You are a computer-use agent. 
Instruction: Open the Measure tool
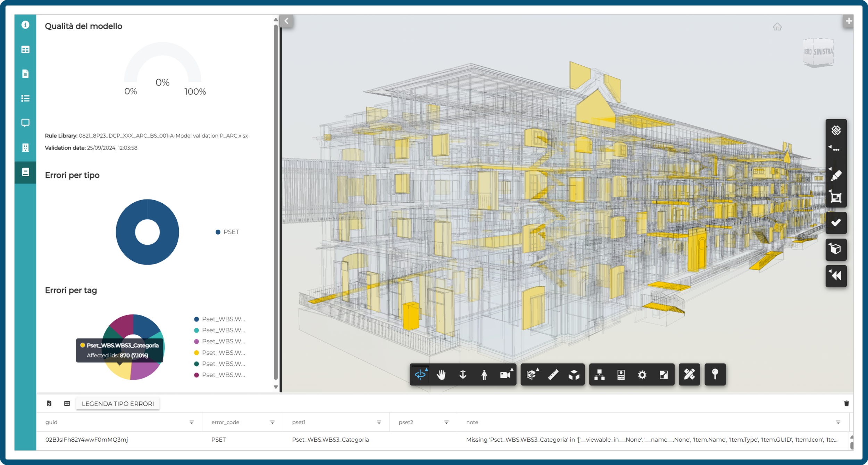click(x=553, y=375)
